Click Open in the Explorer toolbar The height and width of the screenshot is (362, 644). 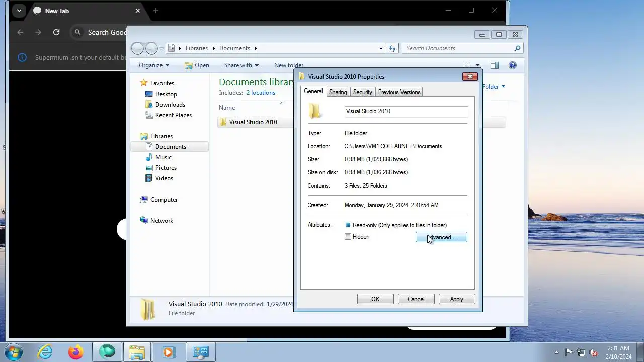(197, 65)
